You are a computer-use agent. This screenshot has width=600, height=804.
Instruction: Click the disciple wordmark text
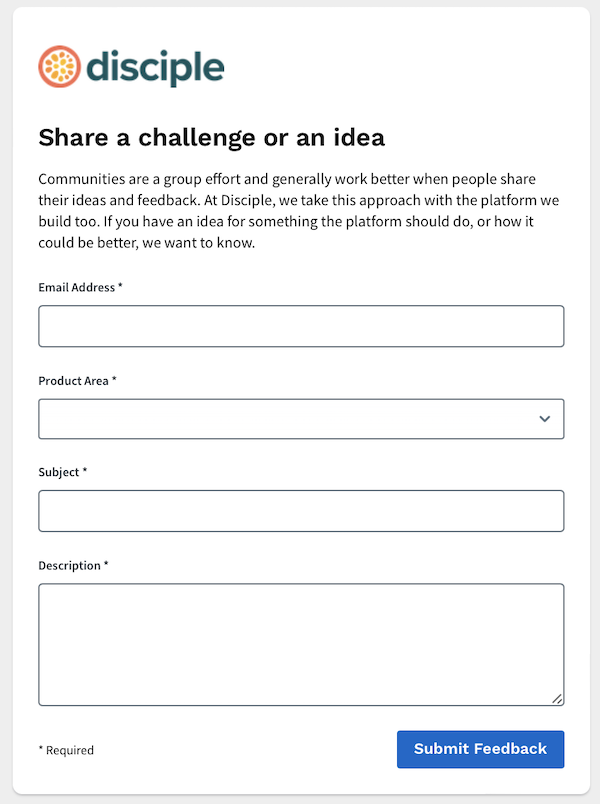click(155, 68)
